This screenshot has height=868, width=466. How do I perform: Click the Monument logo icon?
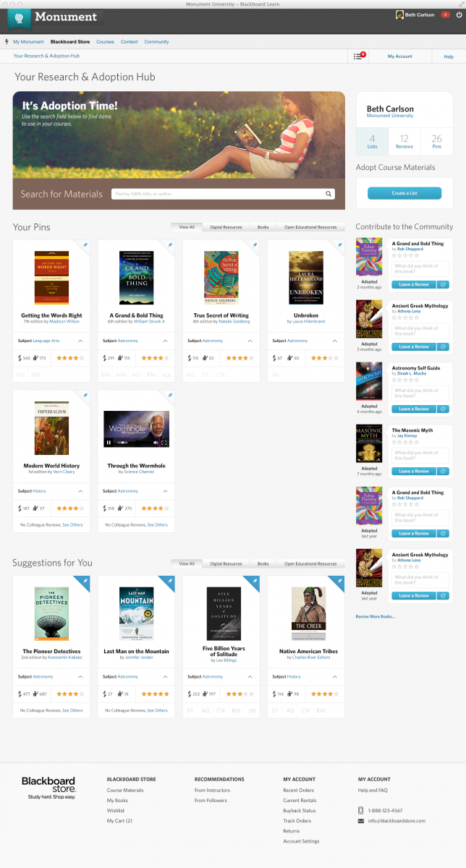[x=20, y=17]
